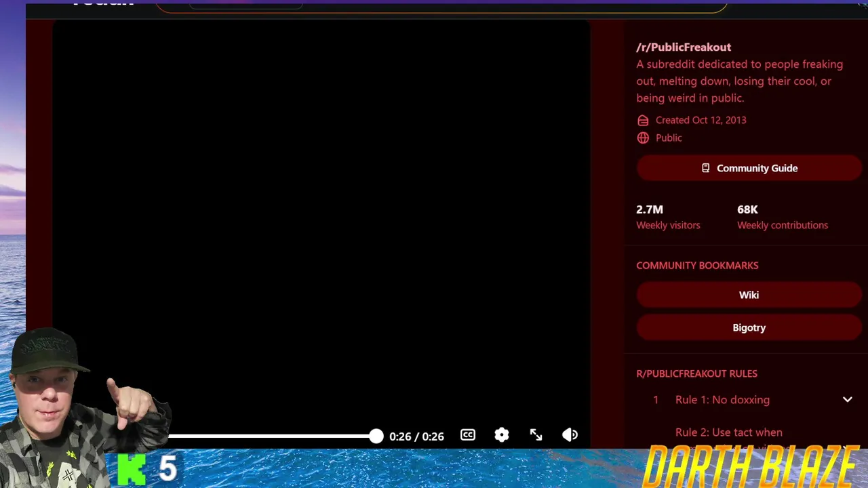Screen dimensions: 868x488
Task: Click the Weekly contributions label
Action: 783,225
